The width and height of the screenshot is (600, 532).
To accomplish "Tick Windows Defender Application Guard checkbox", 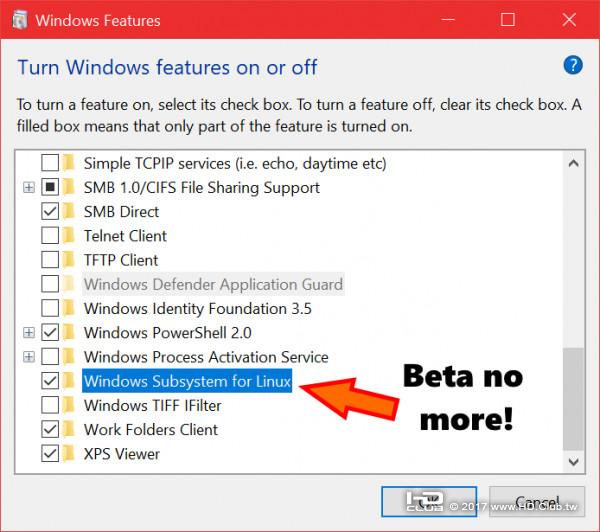I will click(50, 284).
